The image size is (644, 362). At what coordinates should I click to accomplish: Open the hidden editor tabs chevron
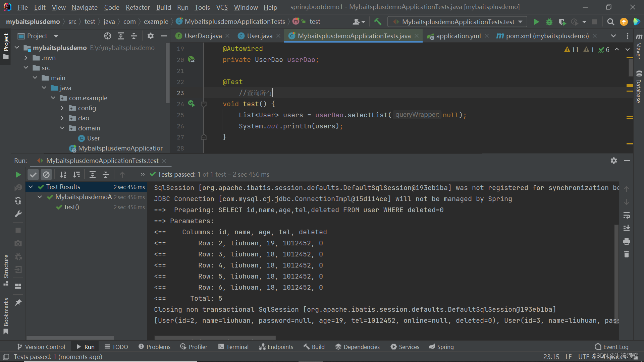(613, 36)
